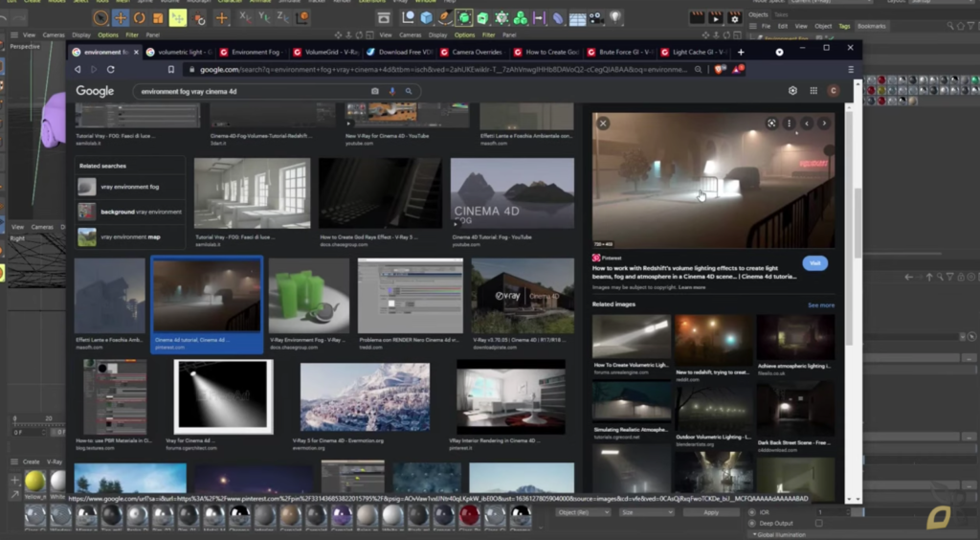Switch to Brute Force GI browser tab
Image resolution: width=980 pixels, height=540 pixels.
(x=619, y=53)
